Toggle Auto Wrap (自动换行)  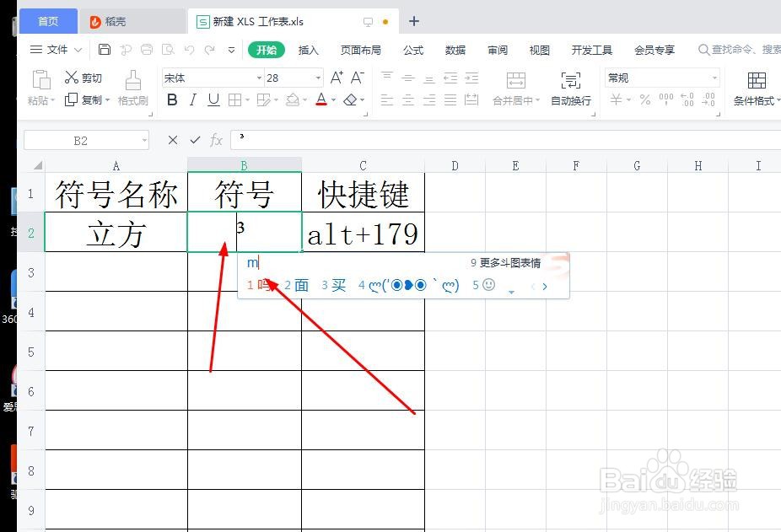[x=571, y=89]
